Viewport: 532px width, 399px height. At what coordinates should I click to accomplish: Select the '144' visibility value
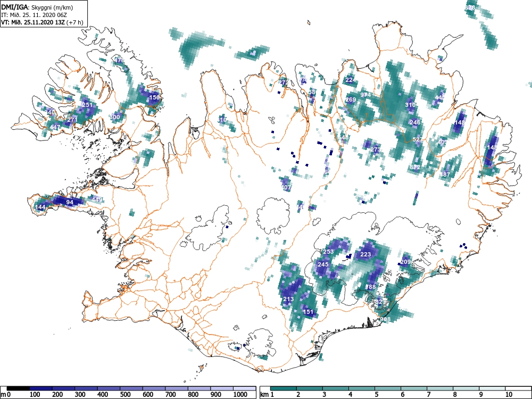(40, 207)
